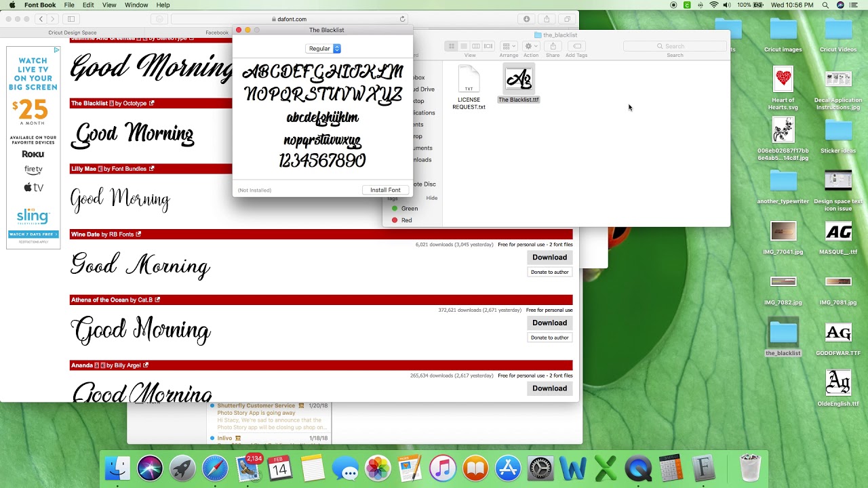
Task: Click Install Font in font preview window
Action: tap(385, 190)
